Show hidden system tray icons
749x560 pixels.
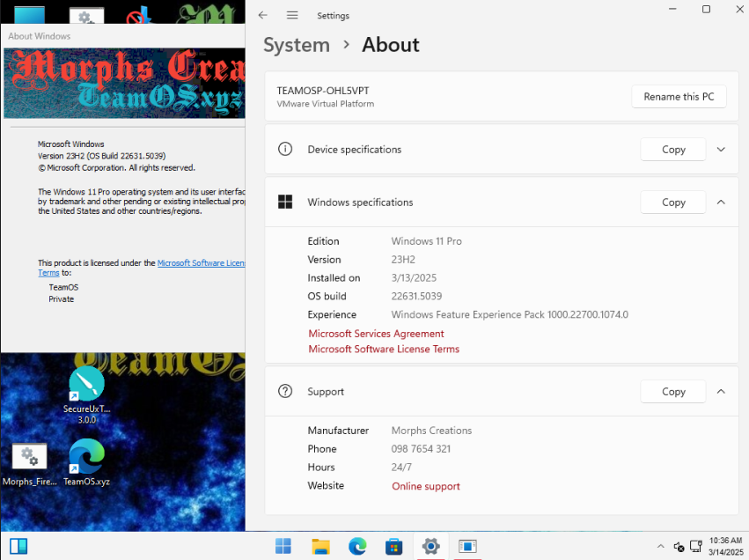[x=661, y=546]
